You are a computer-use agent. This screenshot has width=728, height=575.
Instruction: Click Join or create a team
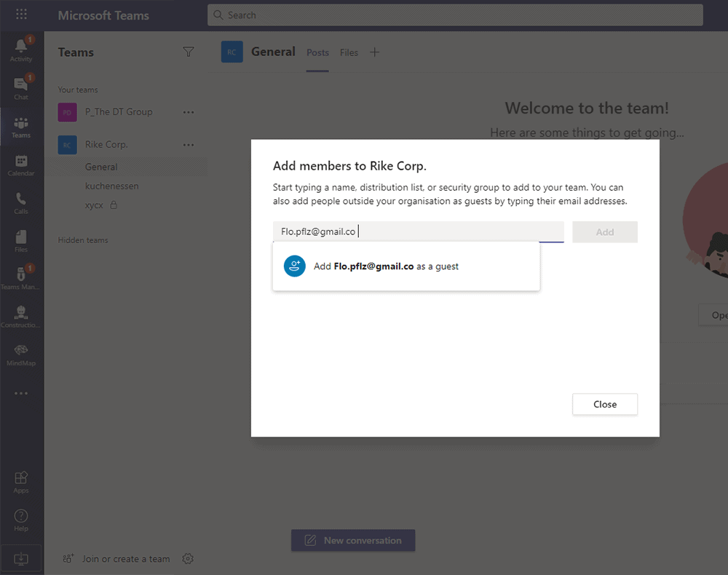click(116, 559)
